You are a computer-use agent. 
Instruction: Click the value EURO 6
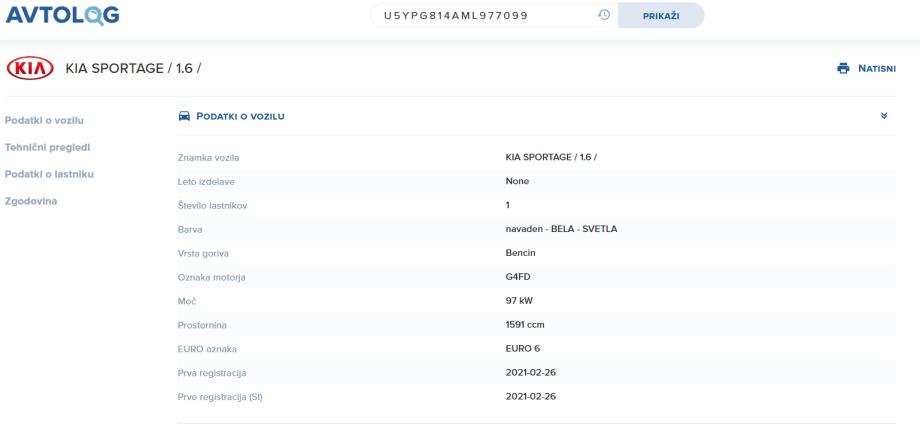pyautogui.click(x=522, y=349)
